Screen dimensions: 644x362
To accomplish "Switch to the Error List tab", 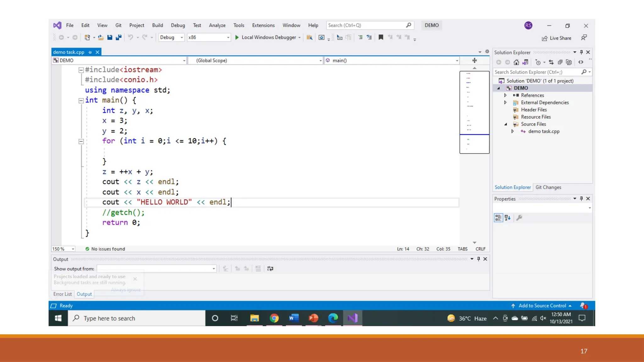I will click(63, 294).
